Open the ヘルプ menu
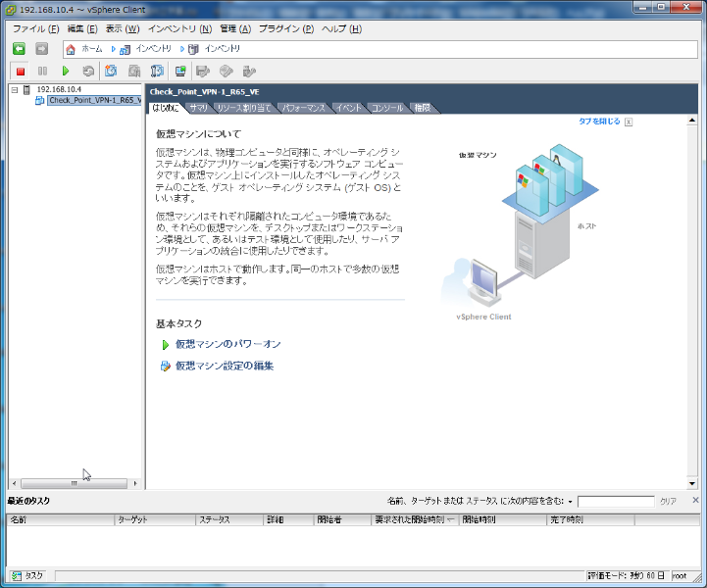Screen dimensions: 707x588 point(341,28)
